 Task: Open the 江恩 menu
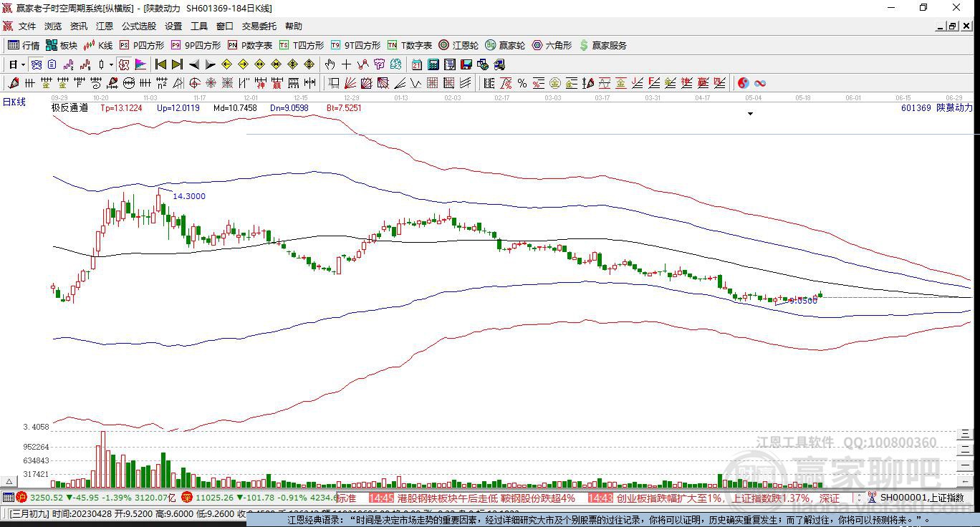coord(105,26)
